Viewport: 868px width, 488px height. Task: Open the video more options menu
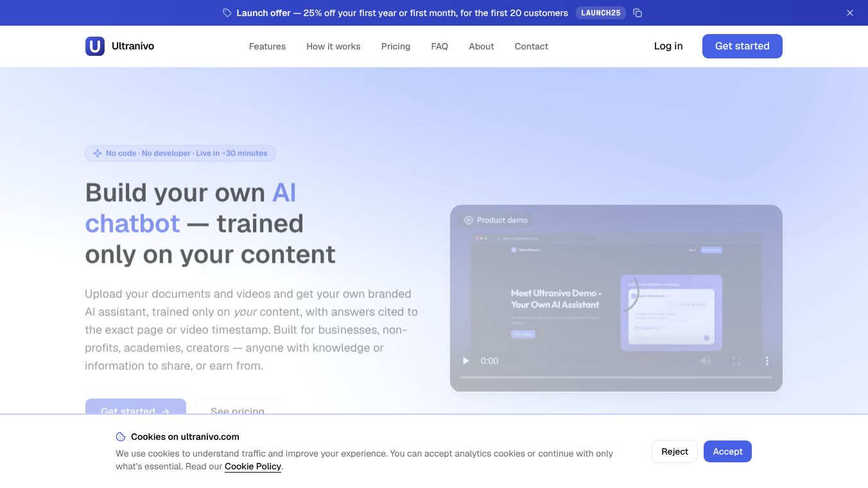[767, 361]
